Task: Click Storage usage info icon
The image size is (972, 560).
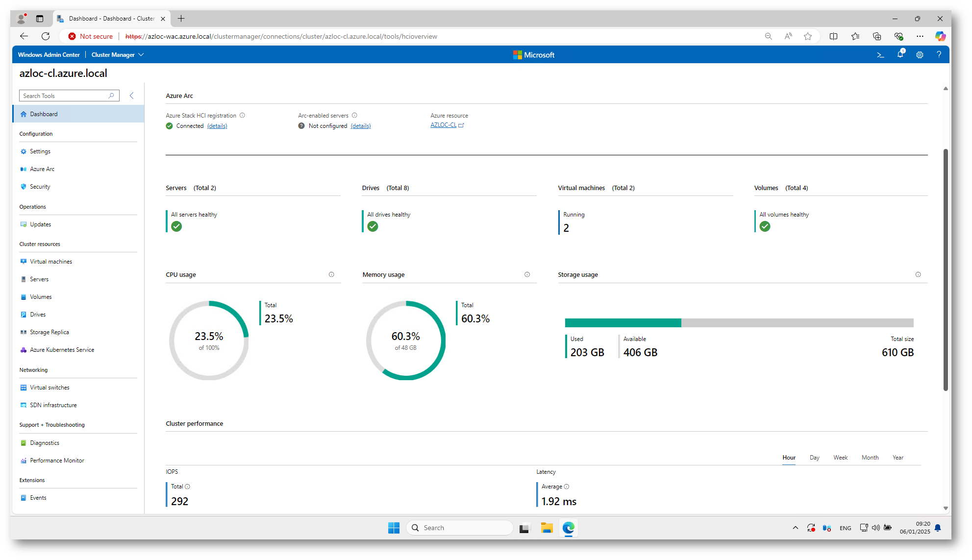Action: [918, 274]
